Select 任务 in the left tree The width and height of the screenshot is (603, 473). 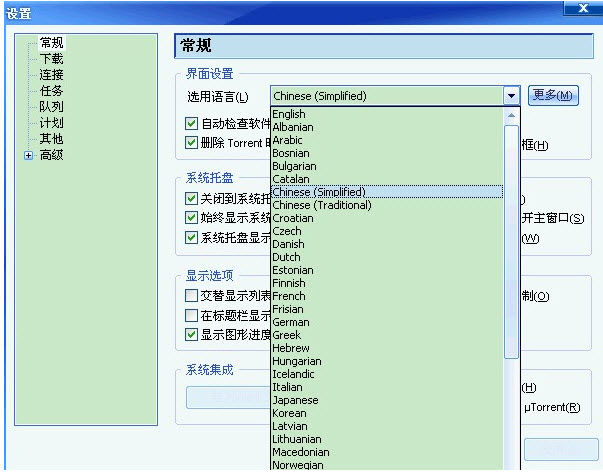coord(51,91)
